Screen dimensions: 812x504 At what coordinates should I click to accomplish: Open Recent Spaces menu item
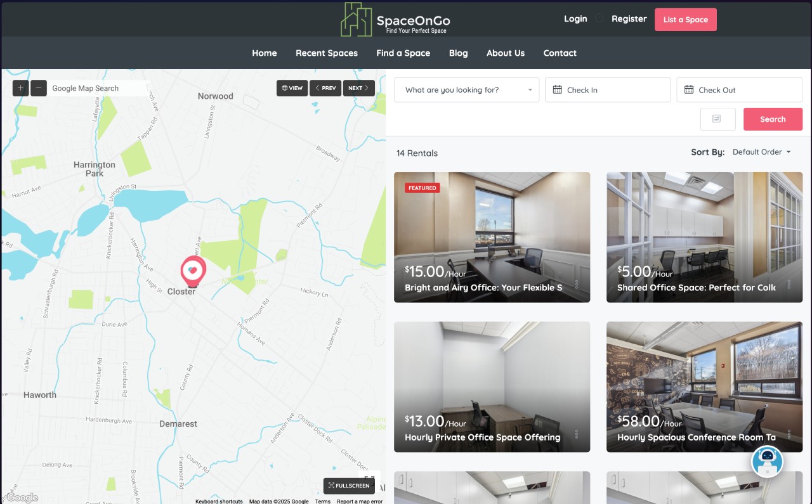(x=327, y=53)
